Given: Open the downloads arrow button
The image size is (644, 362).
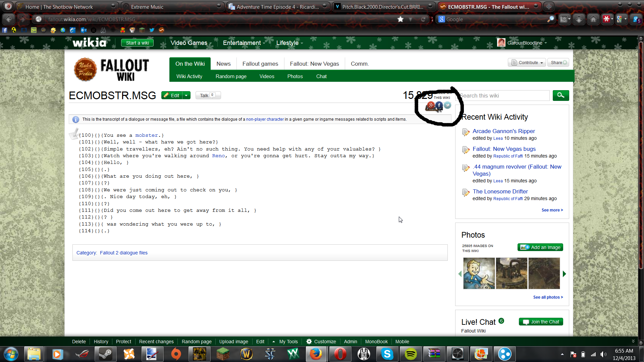Looking at the screenshot, I should pyautogui.click(x=579, y=19).
